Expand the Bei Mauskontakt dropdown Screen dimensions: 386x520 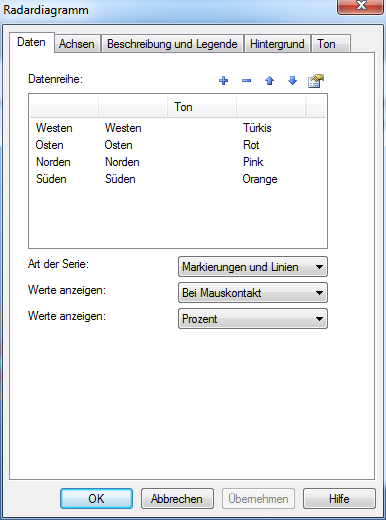point(253,293)
